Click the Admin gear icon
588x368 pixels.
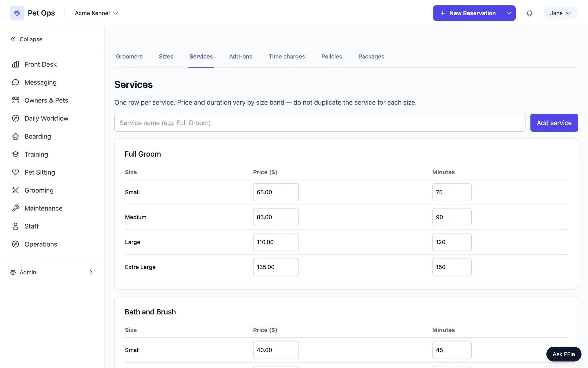click(x=13, y=272)
